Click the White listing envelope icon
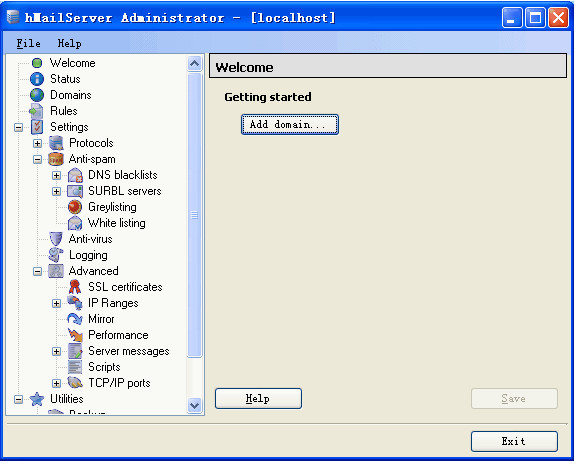The width and height of the screenshot is (575, 462). click(x=75, y=223)
